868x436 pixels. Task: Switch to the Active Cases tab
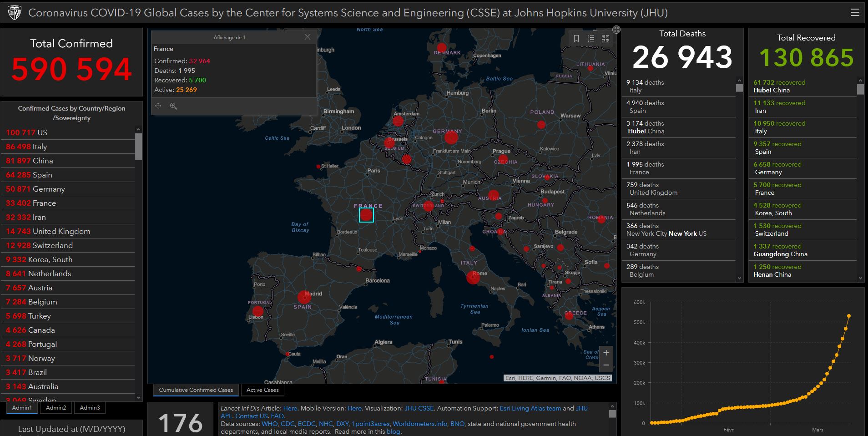pos(262,390)
